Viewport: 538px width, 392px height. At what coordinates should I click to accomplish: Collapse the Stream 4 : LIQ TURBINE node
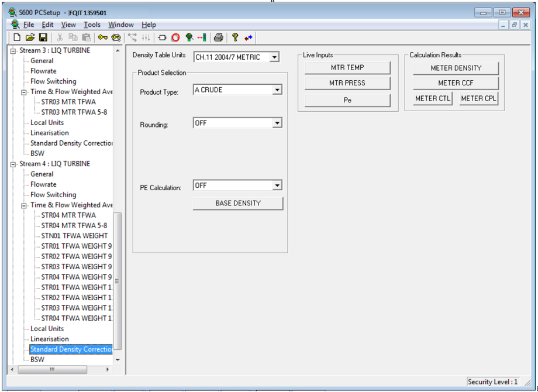pos(13,164)
